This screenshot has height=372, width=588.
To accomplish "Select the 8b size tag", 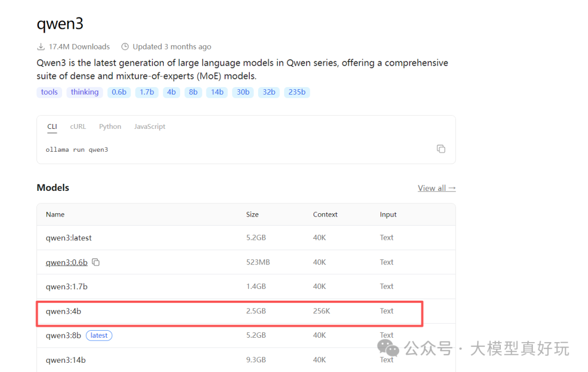I will pos(193,92).
